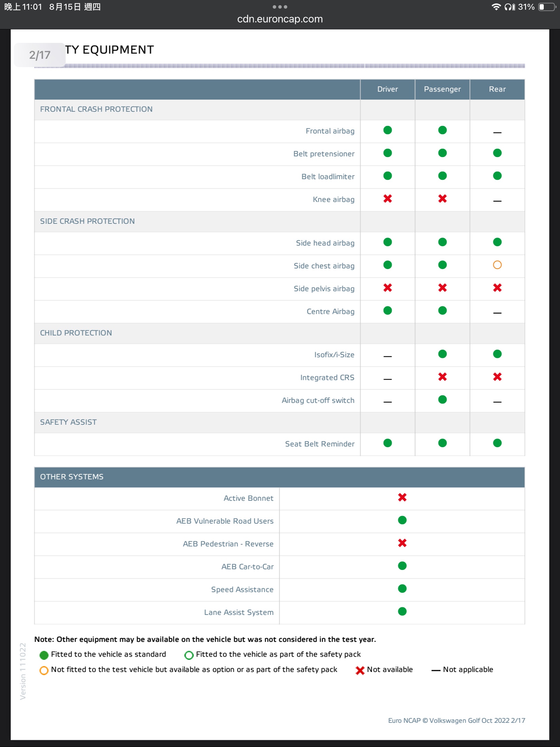Screen dimensions: 560x747
Task: Click the Centre Airbag row label
Action: pyautogui.click(x=330, y=312)
